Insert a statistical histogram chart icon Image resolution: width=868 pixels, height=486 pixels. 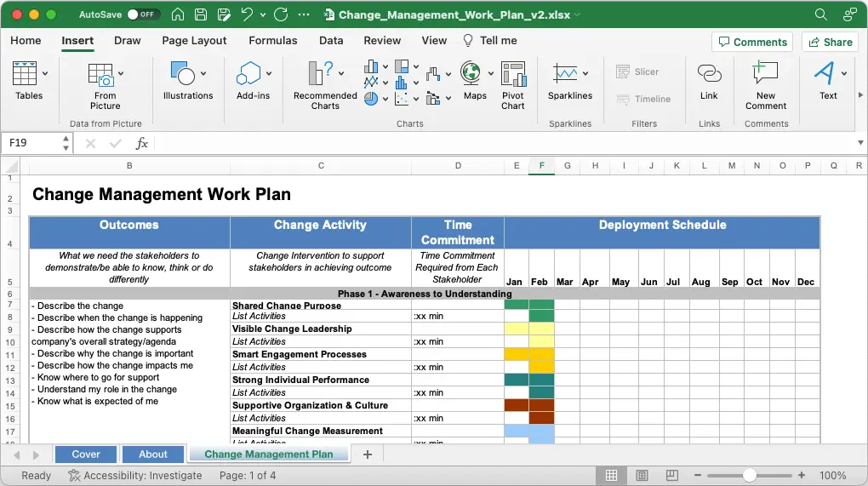[402, 83]
